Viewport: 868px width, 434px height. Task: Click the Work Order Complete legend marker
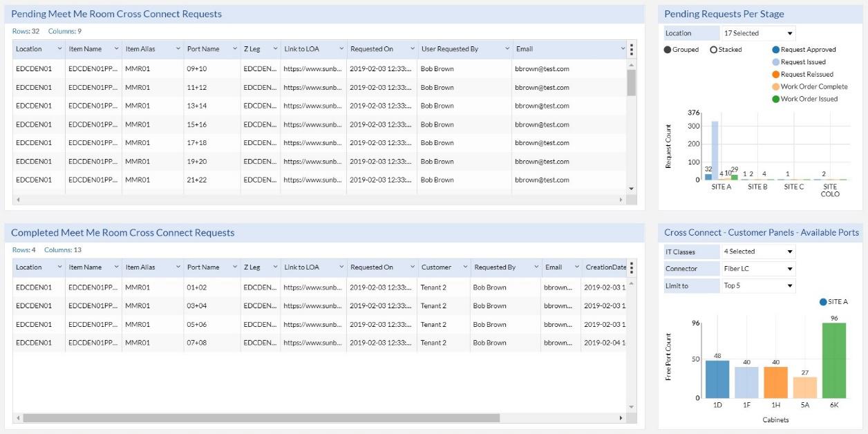click(x=776, y=87)
